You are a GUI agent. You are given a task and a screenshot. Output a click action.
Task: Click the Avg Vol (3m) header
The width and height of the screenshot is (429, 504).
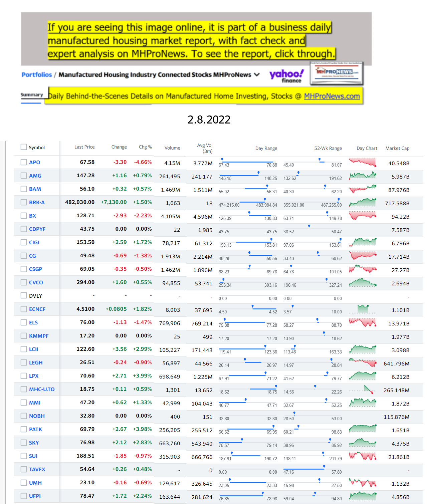205,148
